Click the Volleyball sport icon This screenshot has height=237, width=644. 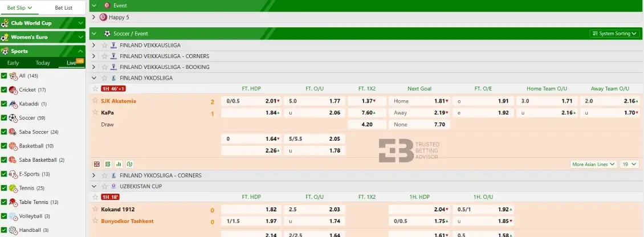(x=13, y=216)
